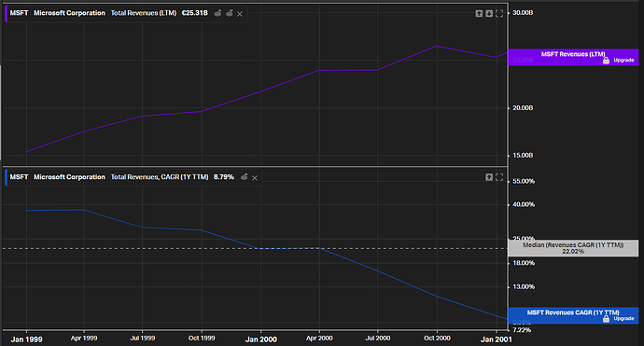The height and width of the screenshot is (346, 644).
Task: Click the C25.31B value in top legend
Action: (195, 13)
